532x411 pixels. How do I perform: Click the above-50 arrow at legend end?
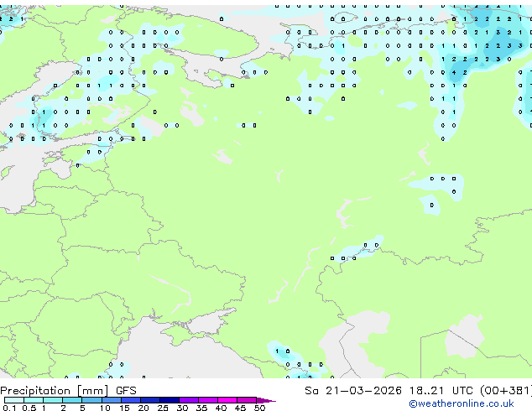[x=266, y=400]
